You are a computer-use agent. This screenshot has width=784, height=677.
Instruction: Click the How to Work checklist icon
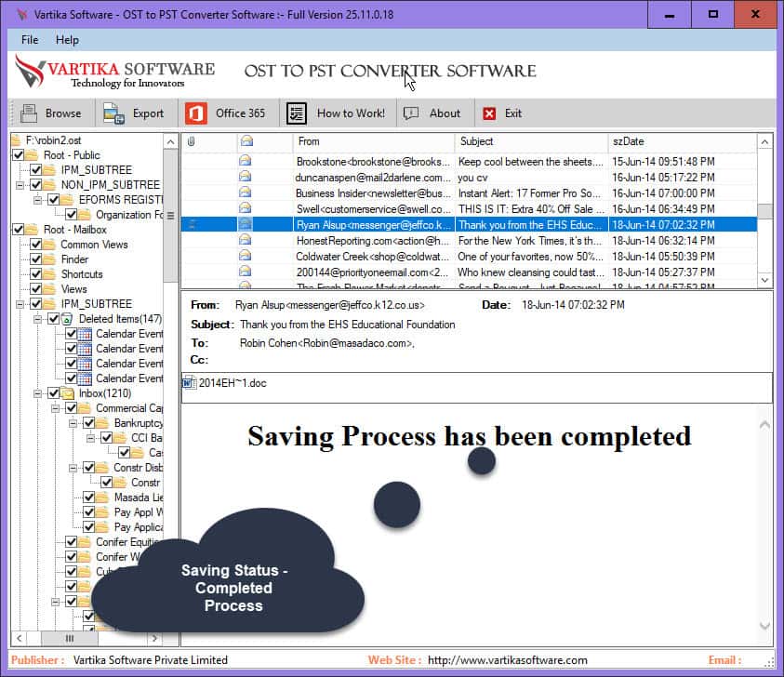pyautogui.click(x=297, y=113)
